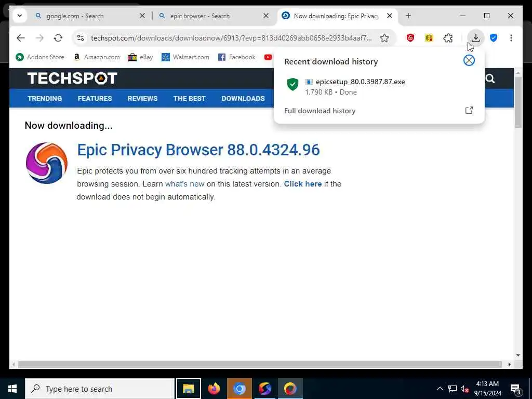Select the Now downloading: Epic Privacy tab
Screen dimensions: 532x399
(336, 16)
